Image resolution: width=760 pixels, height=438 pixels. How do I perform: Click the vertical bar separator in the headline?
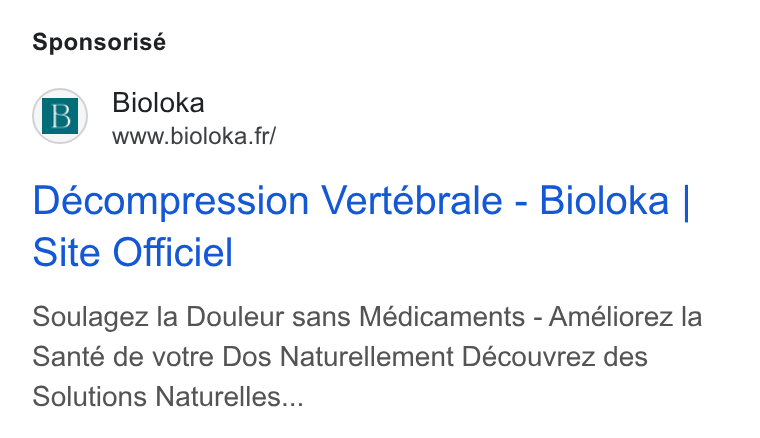coord(686,203)
